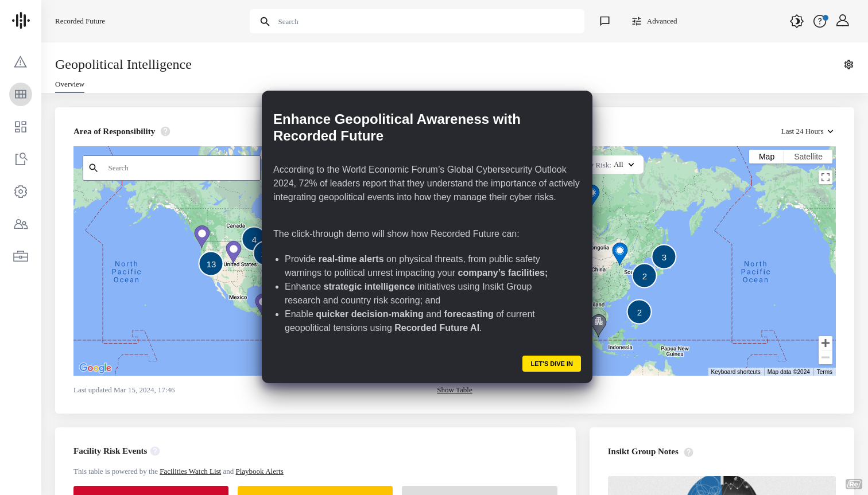Expand the Last 24 Hours time filter

pyautogui.click(x=807, y=131)
